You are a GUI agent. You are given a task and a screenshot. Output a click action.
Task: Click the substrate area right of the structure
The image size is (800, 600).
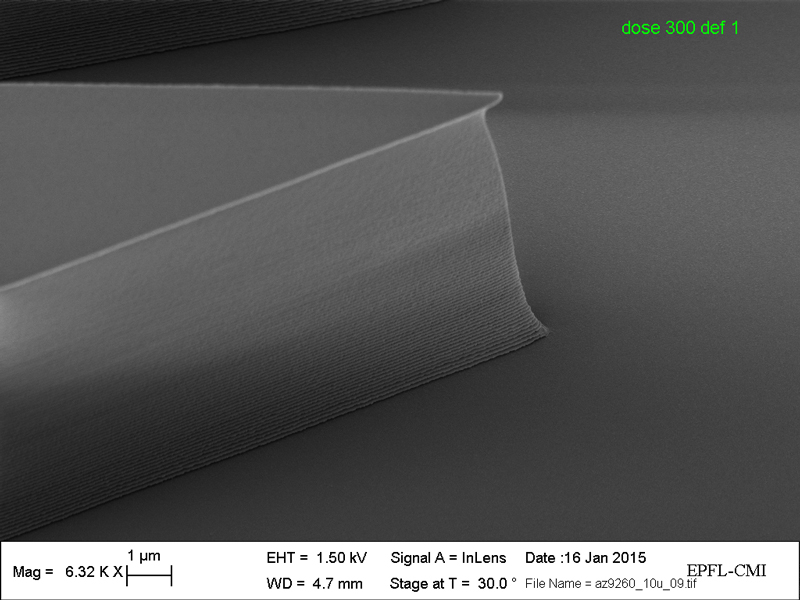660,250
